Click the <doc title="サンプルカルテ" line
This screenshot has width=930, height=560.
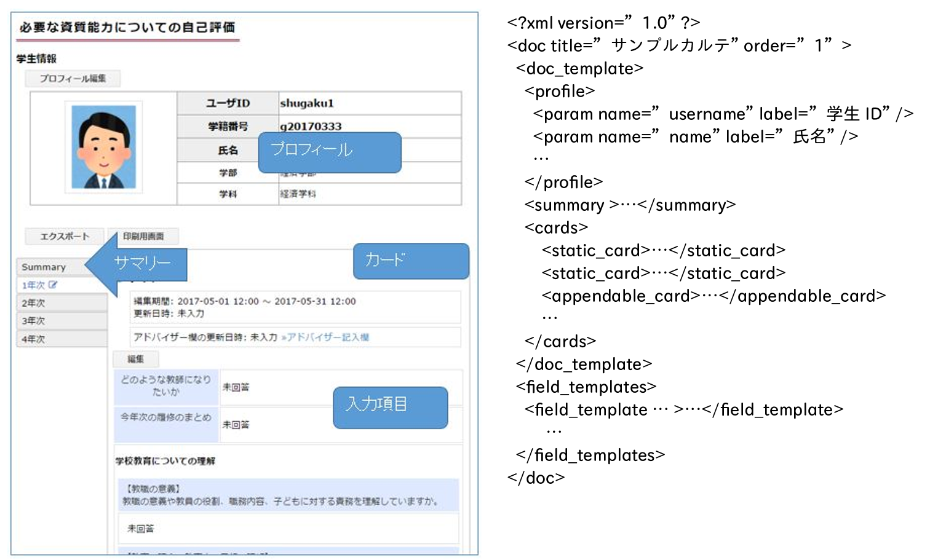click(679, 46)
